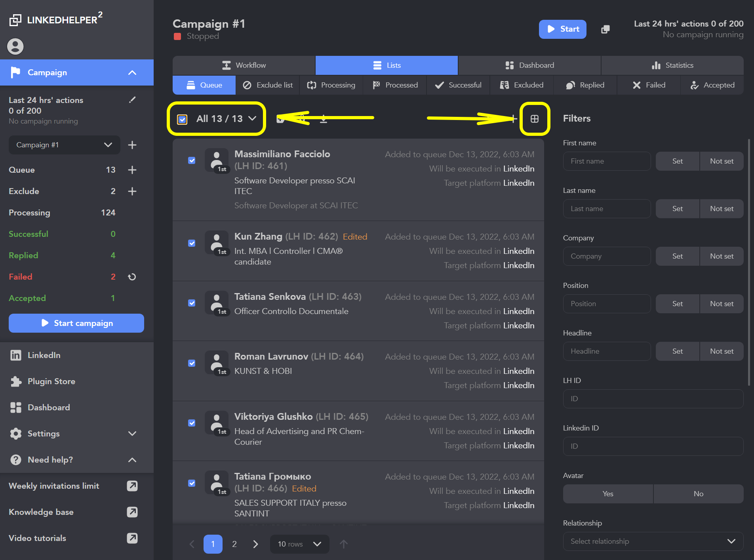Viewport: 754px width, 560px height.
Task: Click Roman Lavrunov's profile avatar
Action: tap(217, 362)
